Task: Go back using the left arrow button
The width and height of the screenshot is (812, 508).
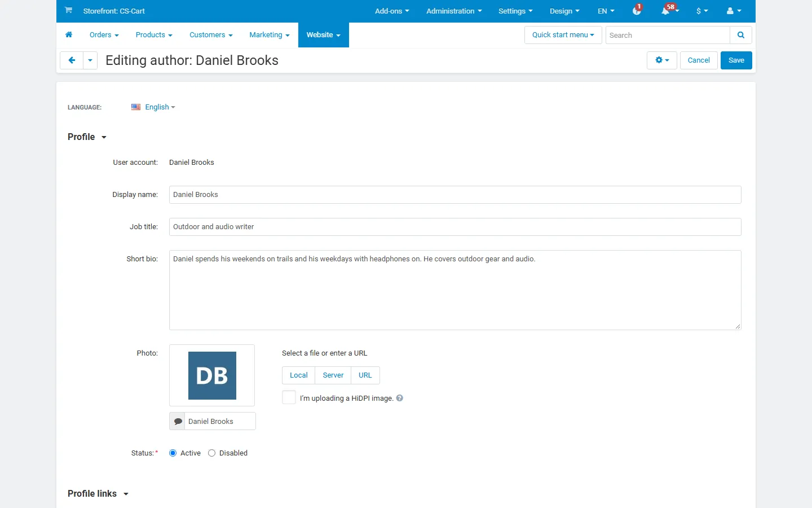Action: [72, 60]
